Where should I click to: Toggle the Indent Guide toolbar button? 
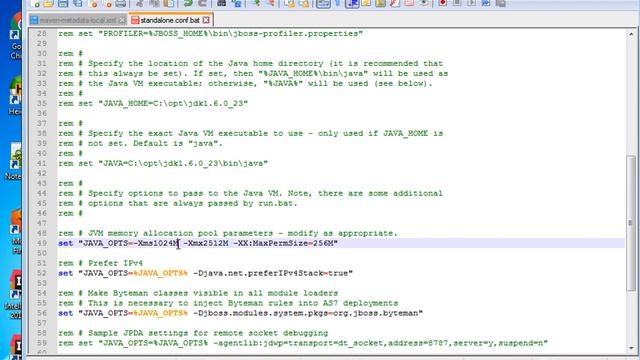[352, 4]
